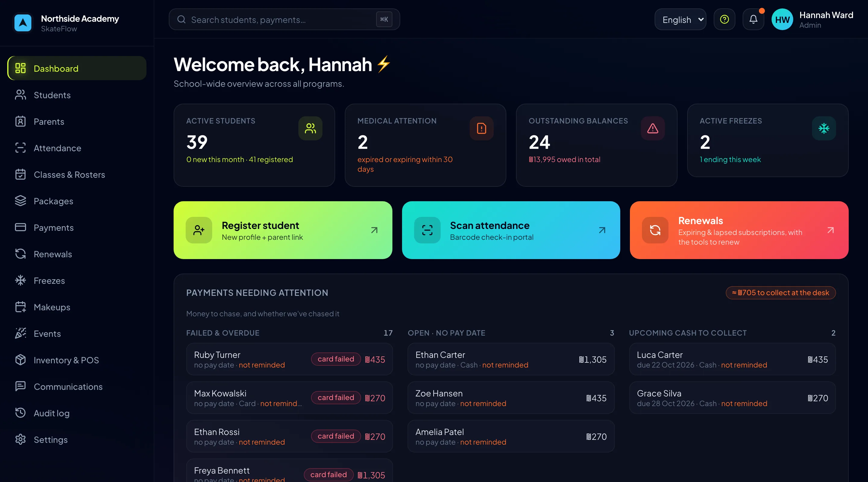Open Events in sidebar
Image resolution: width=868 pixels, height=482 pixels.
coord(77,333)
